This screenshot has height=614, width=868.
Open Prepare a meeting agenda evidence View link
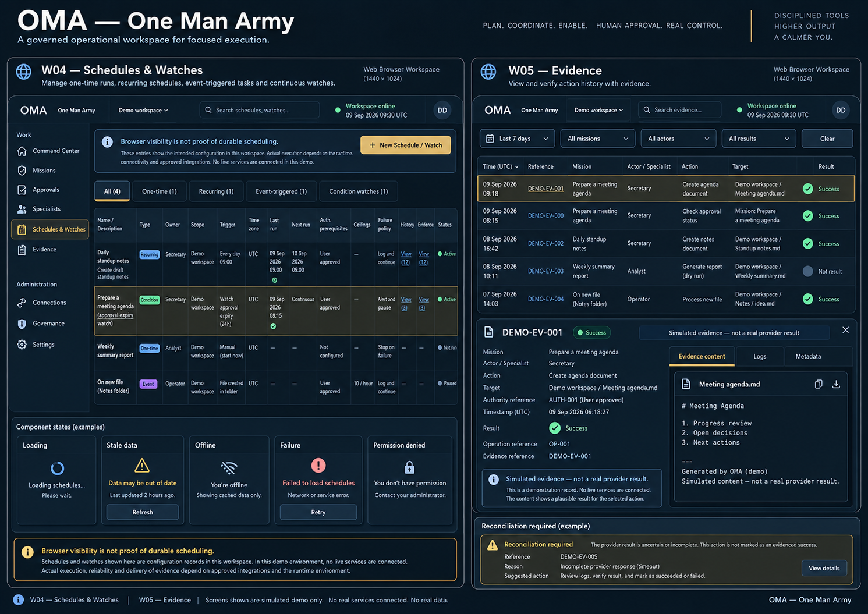coord(424,304)
